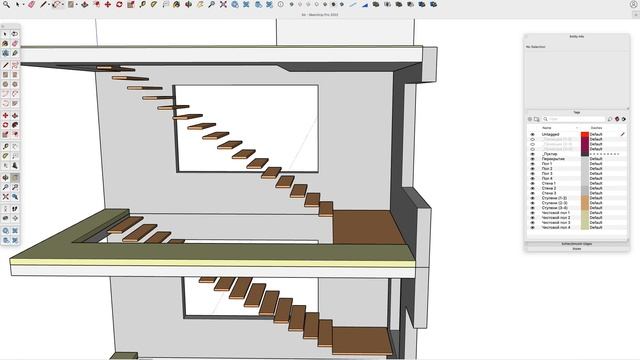Click green color swatch of Чистовой пол 2

tap(585, 218)
